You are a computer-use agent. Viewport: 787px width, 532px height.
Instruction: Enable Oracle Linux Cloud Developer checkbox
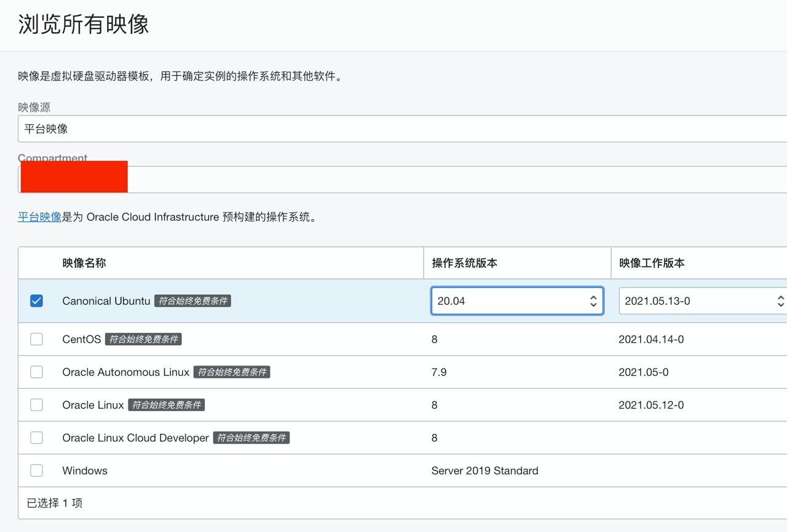point(37,438)
